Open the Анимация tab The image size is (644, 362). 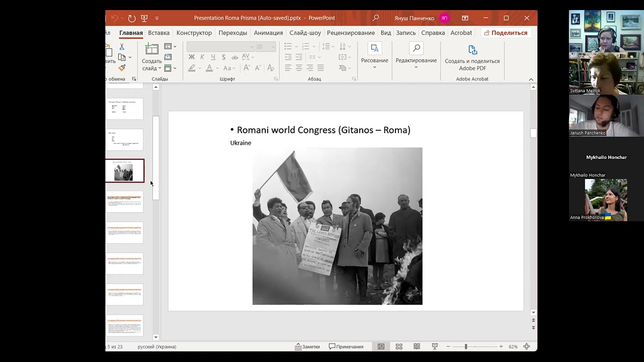tap(268, 33)
